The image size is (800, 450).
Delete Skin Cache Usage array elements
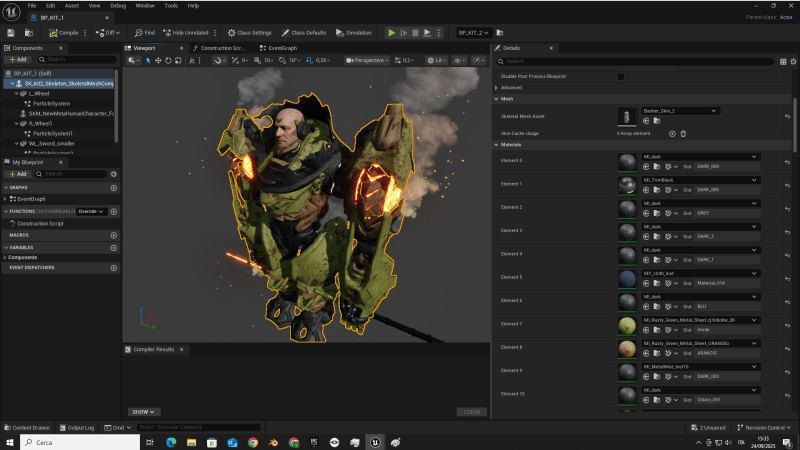(x=684, y=133)
